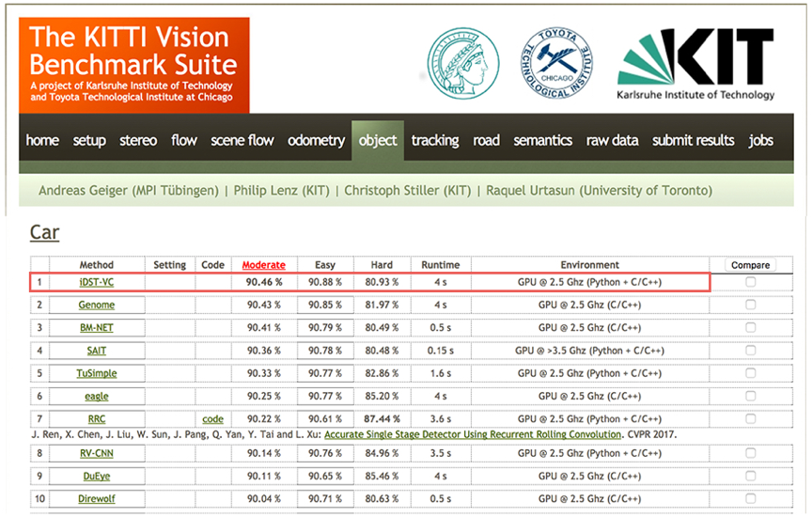This screenshot has height=517, width=812.
Task: Select Compare checkbox in the TuSimple row
Action: click(x=750, y=373)
